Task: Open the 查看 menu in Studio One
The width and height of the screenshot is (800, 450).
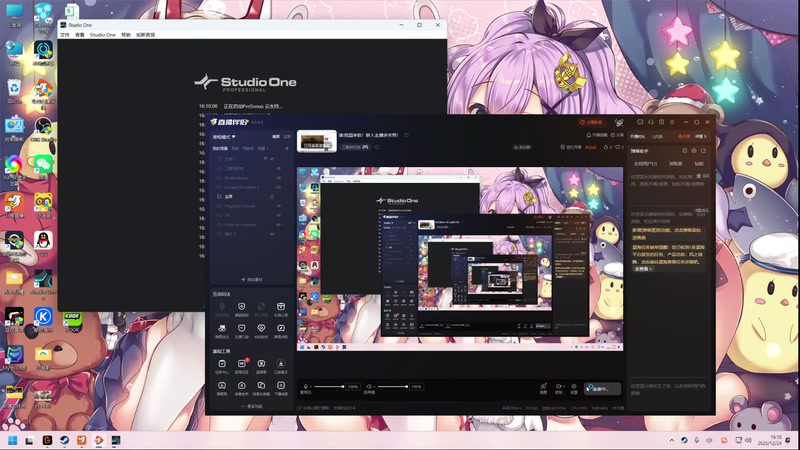Action: (x=80, y=35)
